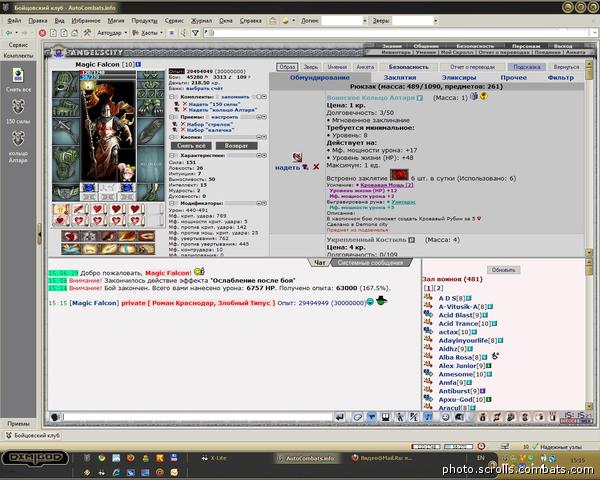Click the gift icon beside ring mass
600x480 pixels.
pos(474,96)
